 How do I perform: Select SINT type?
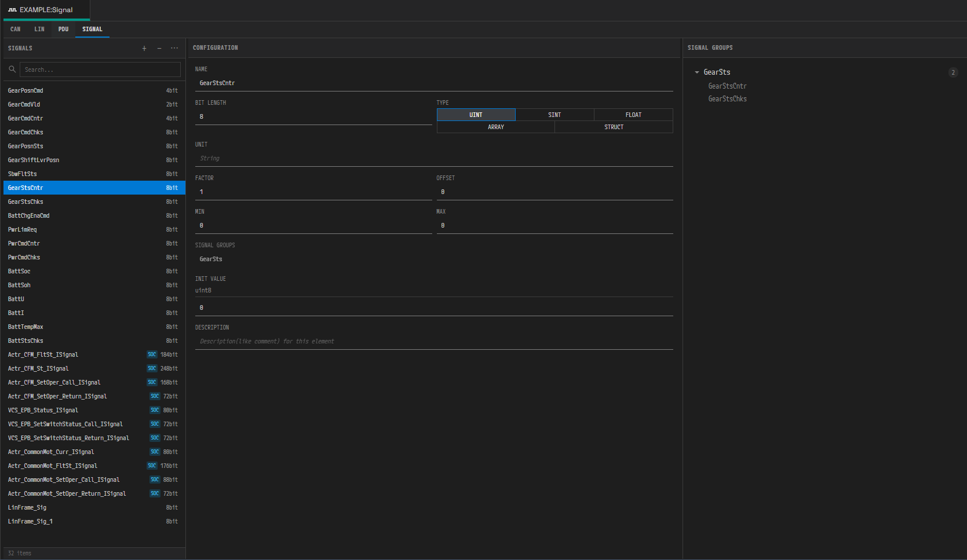click(554, 115)
